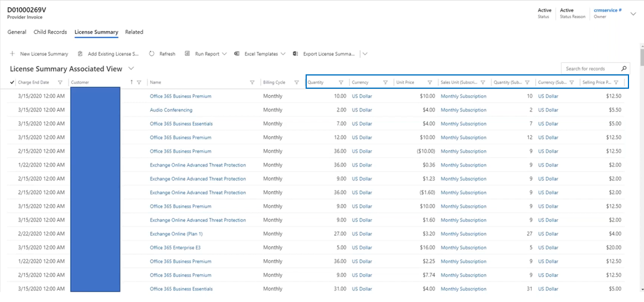Click the $7.74 unit price cell
This screenshot has width=644, height=302.
[x=429, y=275]
